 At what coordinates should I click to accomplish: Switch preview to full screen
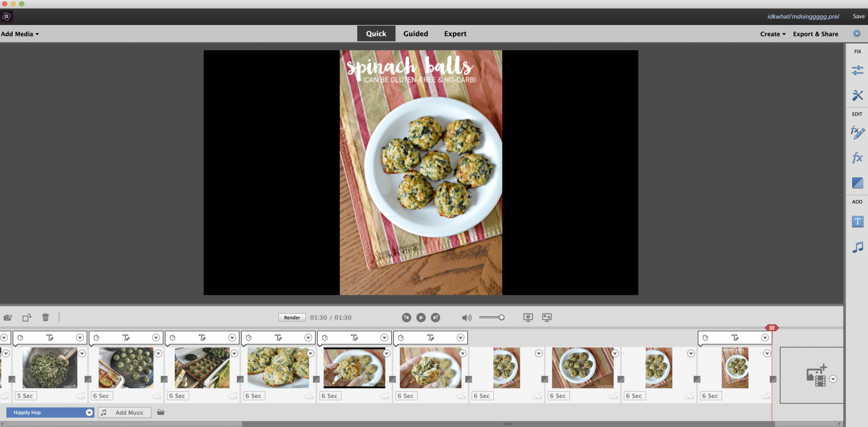tap(547, 318)
